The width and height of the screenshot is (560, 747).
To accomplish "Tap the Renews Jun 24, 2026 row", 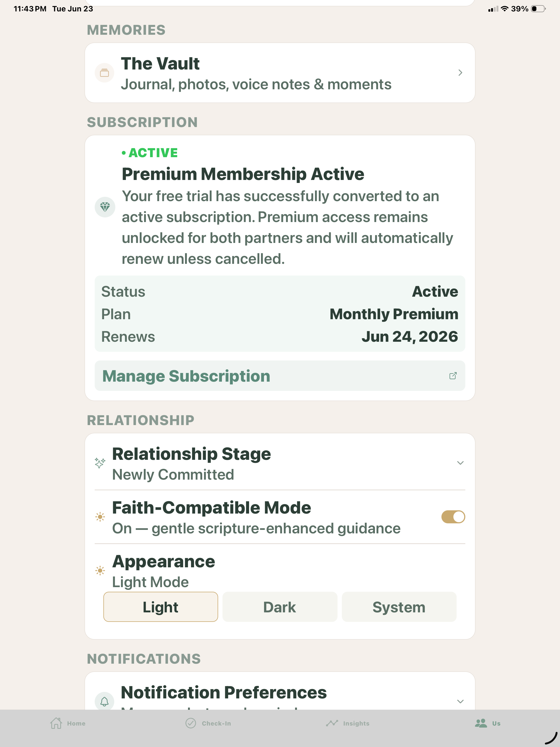I will pos(280,337).
